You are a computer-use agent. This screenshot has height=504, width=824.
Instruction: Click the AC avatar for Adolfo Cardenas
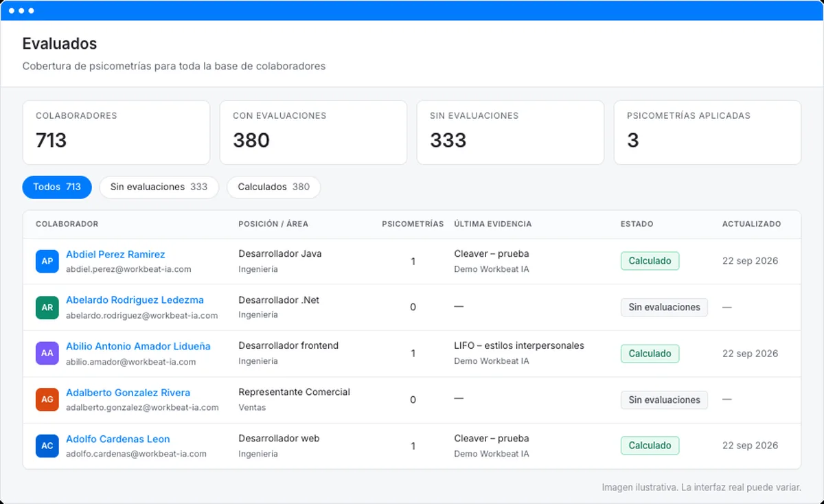(x=47, y=446)
